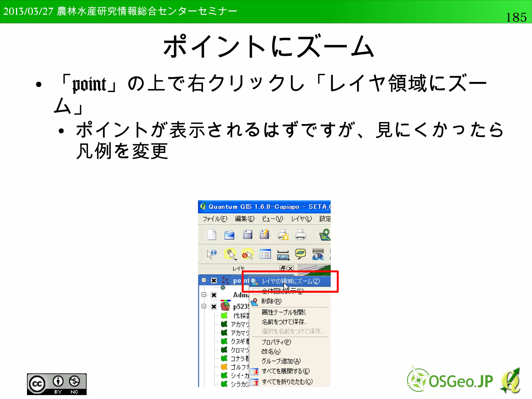
Task: Click the Creative Commons BY-NC license badge
Action: point(57,384)
